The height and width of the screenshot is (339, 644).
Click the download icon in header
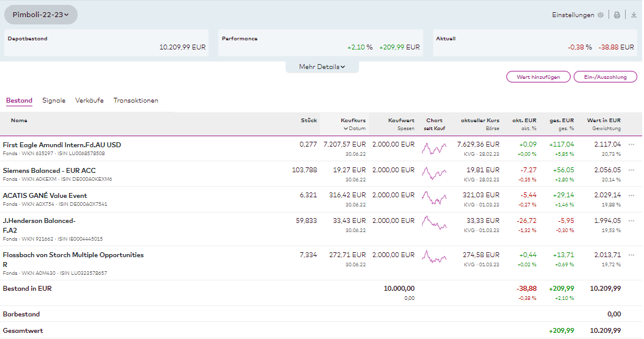pos(634,15)
